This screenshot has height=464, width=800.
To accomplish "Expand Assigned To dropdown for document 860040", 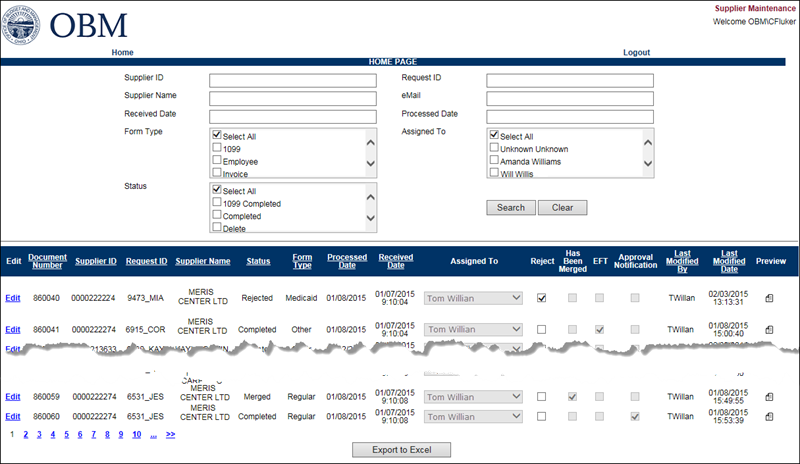I will [x=515, y=298].
